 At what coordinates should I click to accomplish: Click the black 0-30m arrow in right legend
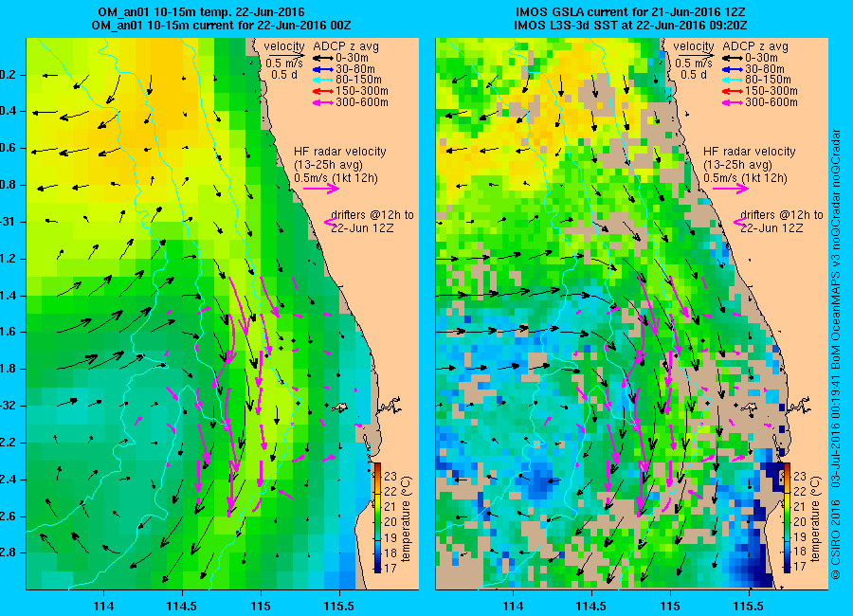733,58
